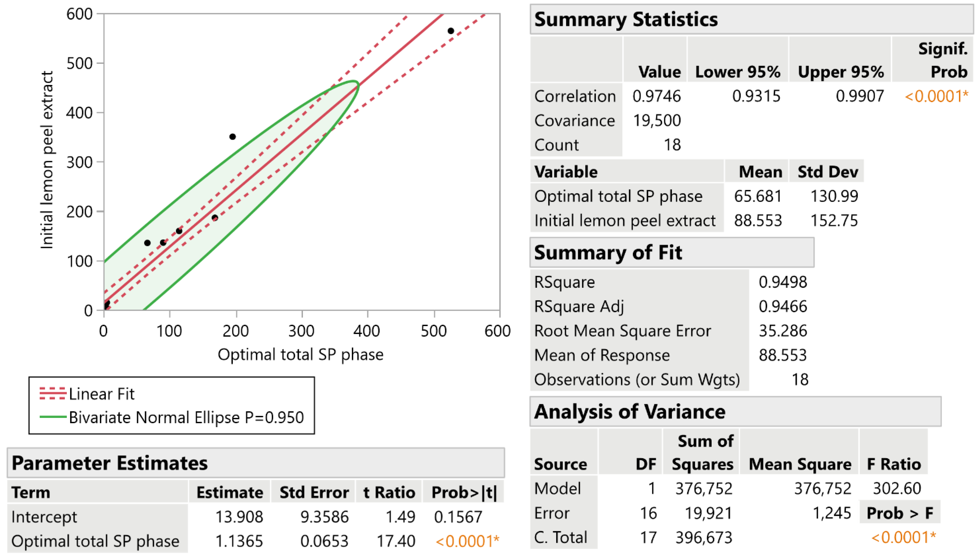The width and height of the screenshot is (980, 560).
Task: Click the Signif. Prob column header
Action: pos(943,60)
